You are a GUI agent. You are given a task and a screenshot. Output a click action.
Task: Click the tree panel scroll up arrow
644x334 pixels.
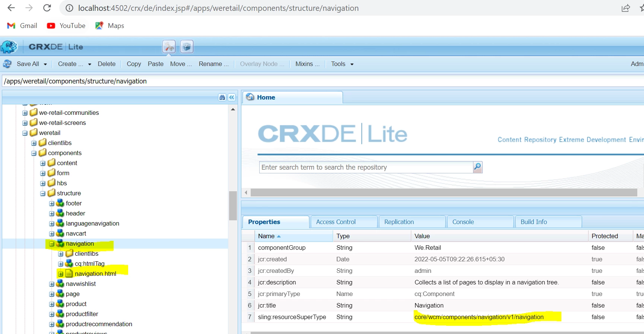(233, 109)
